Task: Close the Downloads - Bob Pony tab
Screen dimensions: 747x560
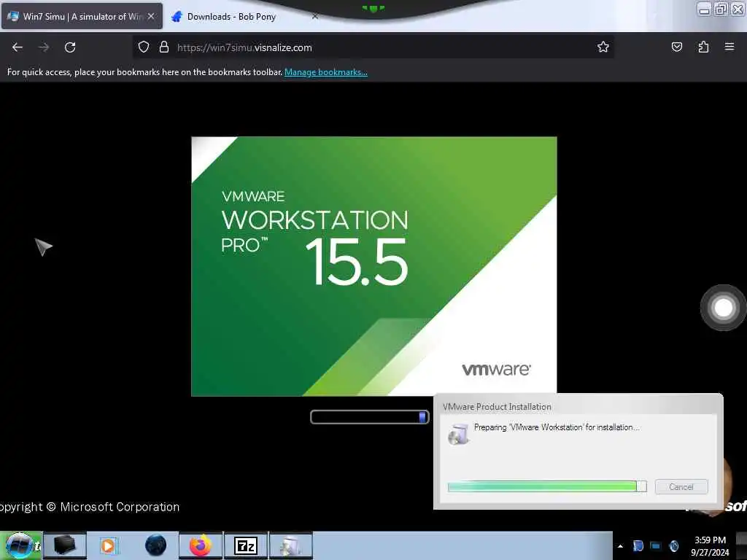Action: tap(315, 16)
